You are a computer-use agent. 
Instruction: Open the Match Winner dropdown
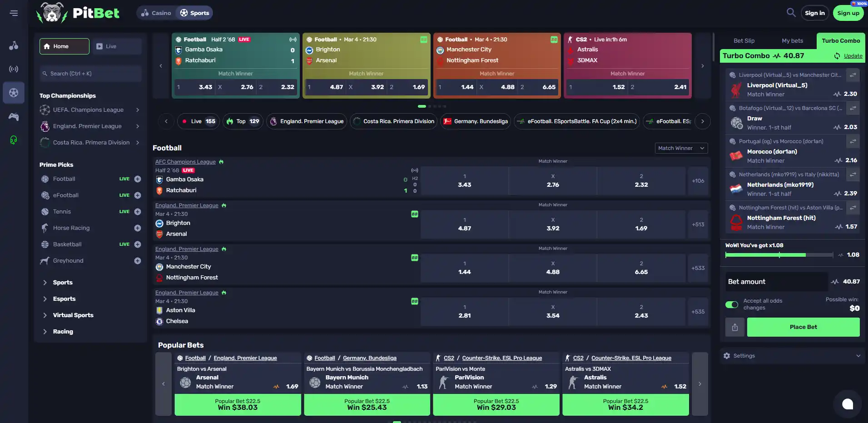[x=681, y=148]
